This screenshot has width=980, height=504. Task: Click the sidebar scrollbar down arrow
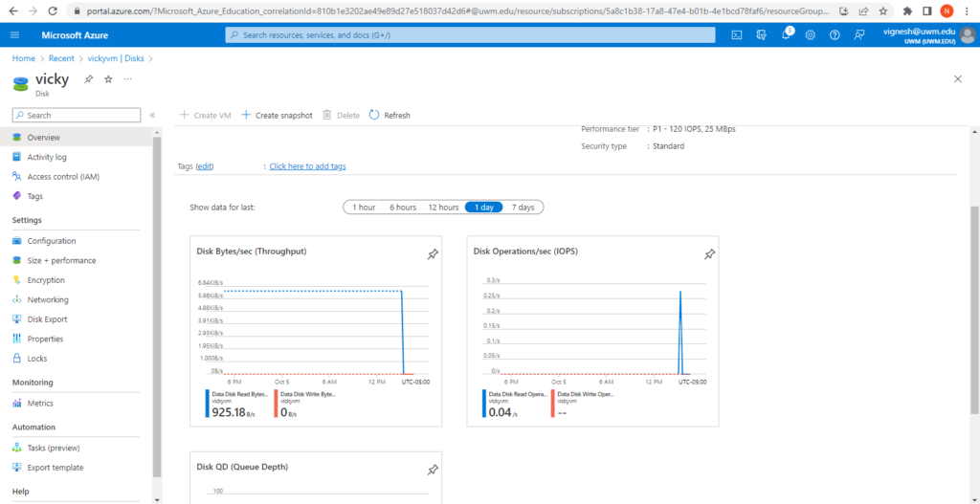point(157,499)
